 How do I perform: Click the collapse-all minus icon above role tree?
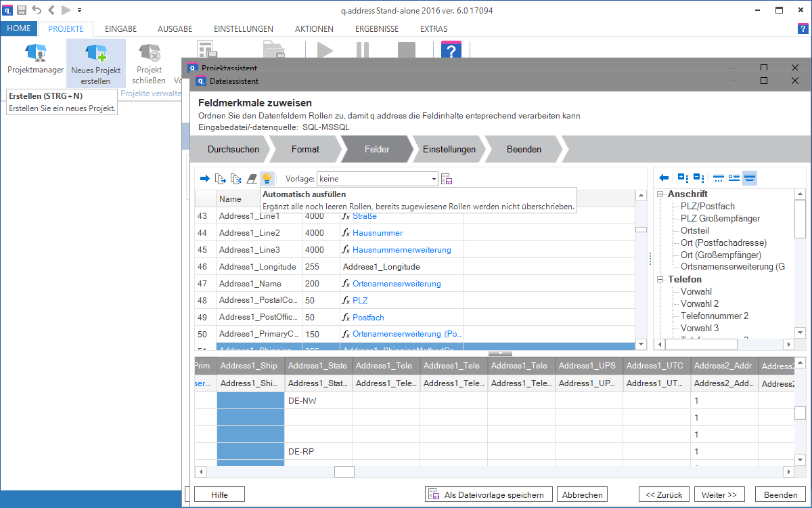click(x=698, y=177)
